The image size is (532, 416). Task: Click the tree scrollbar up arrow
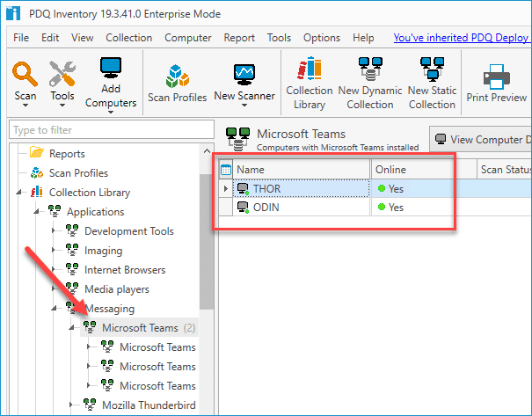click(x=207, y=151)
